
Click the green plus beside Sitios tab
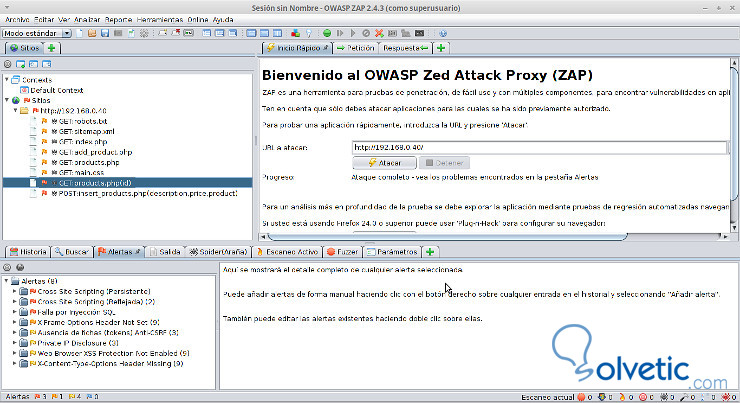pyautogui.click(x=51, y=48)
